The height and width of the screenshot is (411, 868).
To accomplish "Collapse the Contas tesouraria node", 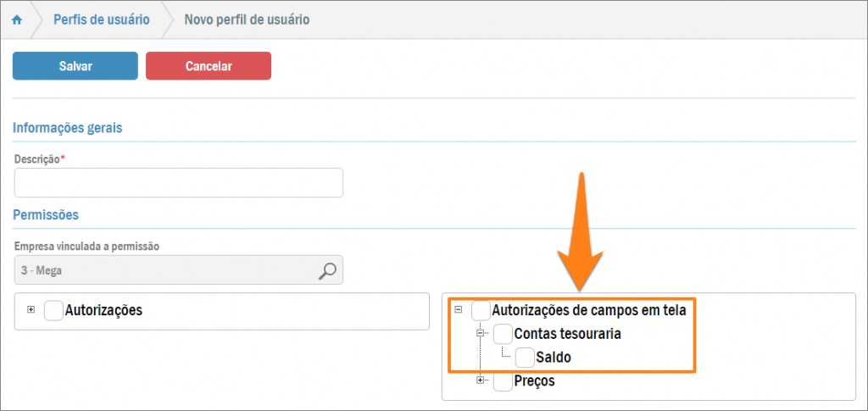I will [481, 333].
